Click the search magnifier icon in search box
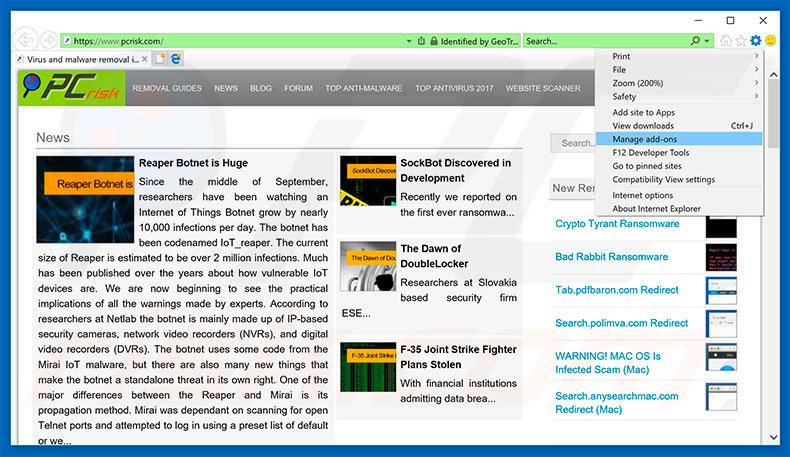Viewport: 790px width, 457px height. tap(695, 41)
